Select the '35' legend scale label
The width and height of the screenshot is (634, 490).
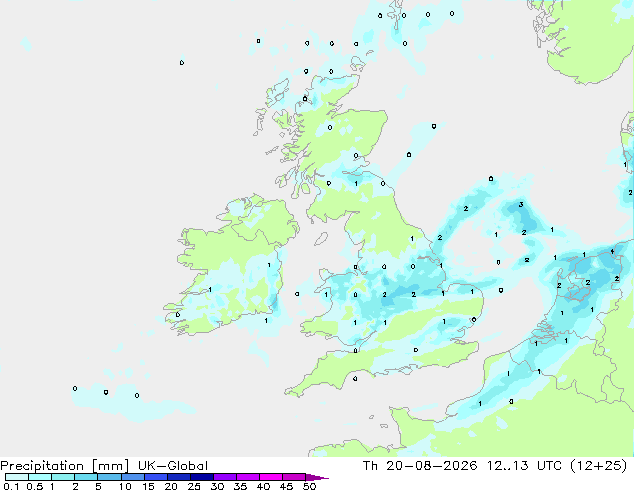coord(240,486)
